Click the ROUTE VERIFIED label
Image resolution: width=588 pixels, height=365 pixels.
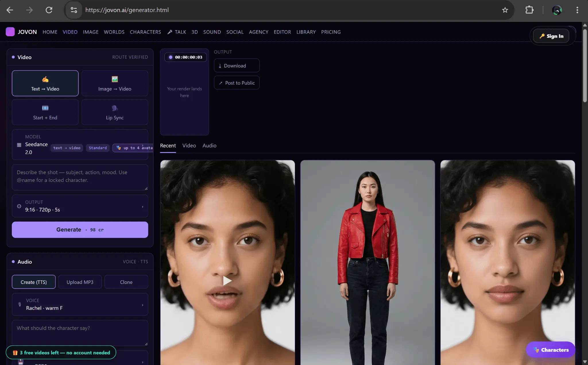click(130, 57)
